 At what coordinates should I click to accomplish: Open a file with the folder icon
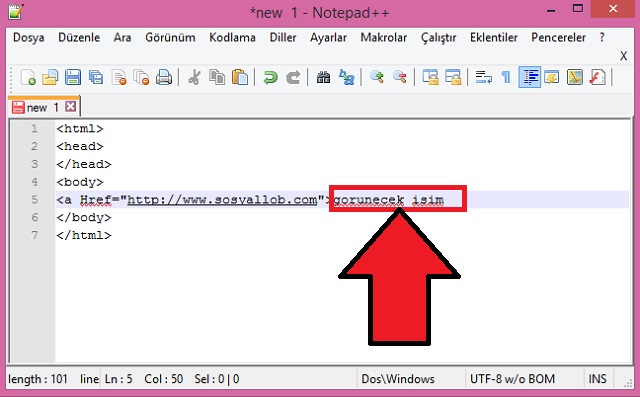(x=50, y=77)
